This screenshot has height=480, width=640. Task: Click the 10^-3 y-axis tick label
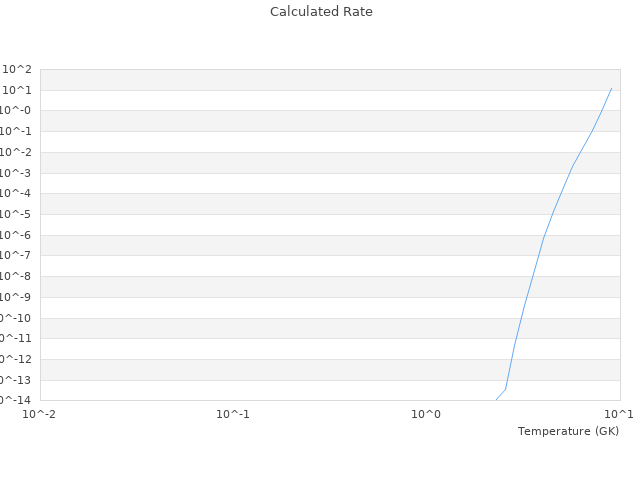click(x=16, y=173)
